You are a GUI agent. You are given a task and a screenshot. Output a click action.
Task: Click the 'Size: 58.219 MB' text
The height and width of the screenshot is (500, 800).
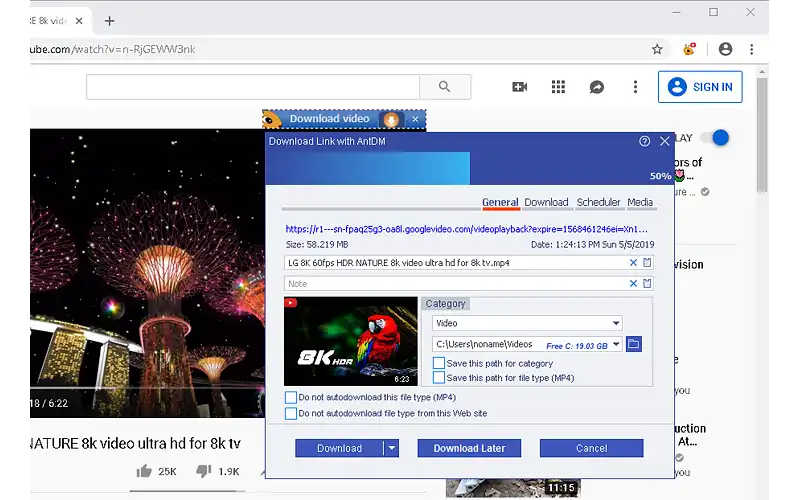point(317,245)
